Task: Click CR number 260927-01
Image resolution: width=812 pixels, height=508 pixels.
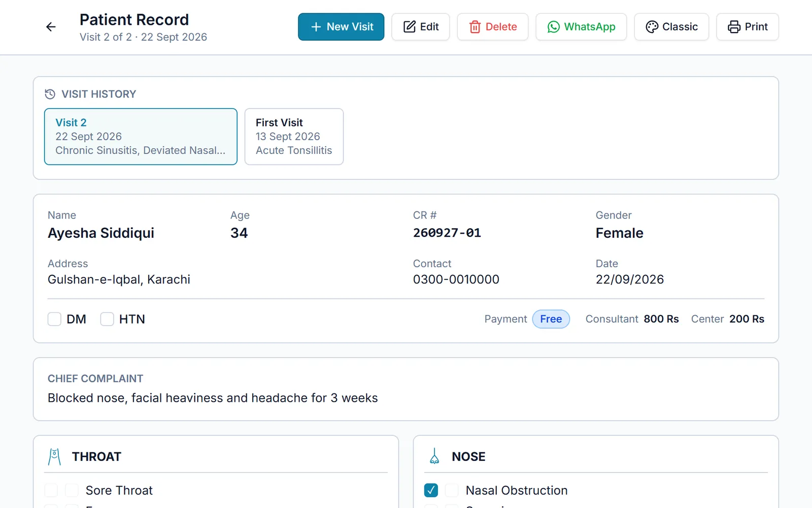Action: pos(447,233)
